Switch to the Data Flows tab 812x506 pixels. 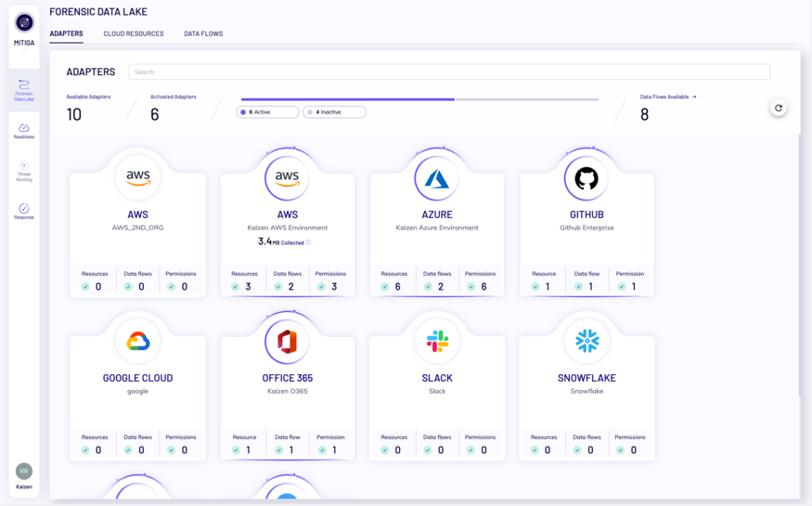[203, 33]
